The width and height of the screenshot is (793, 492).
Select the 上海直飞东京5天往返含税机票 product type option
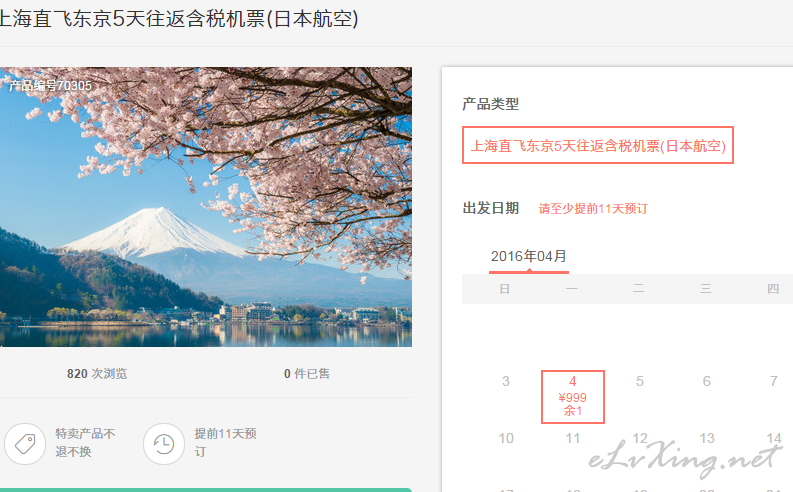[598, 145]
